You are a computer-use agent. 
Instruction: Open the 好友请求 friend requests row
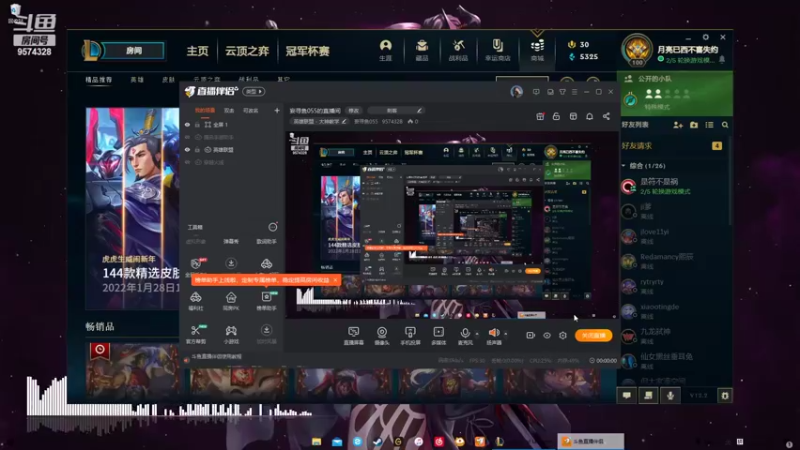click(672, 146)
